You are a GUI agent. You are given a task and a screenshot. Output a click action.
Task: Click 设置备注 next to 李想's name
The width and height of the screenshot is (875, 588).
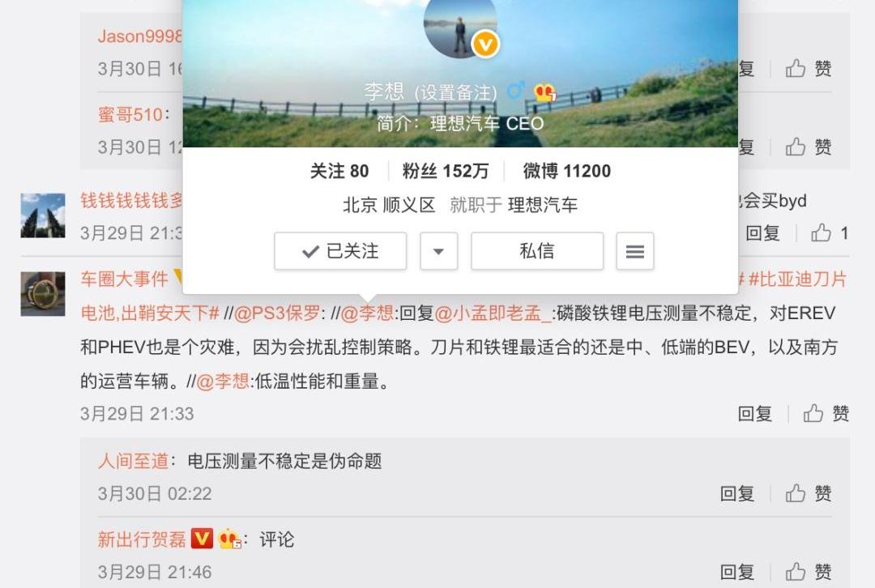pos(455,92)
